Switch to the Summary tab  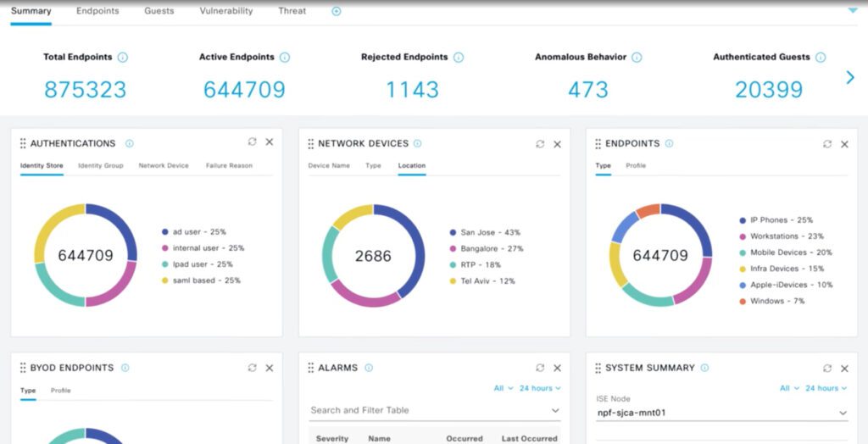(x=31, y=10)
